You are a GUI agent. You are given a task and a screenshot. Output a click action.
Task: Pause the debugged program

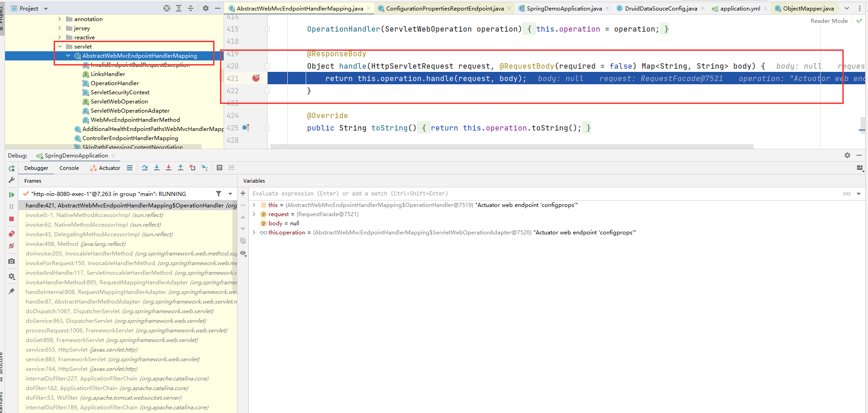coord(11,207)
